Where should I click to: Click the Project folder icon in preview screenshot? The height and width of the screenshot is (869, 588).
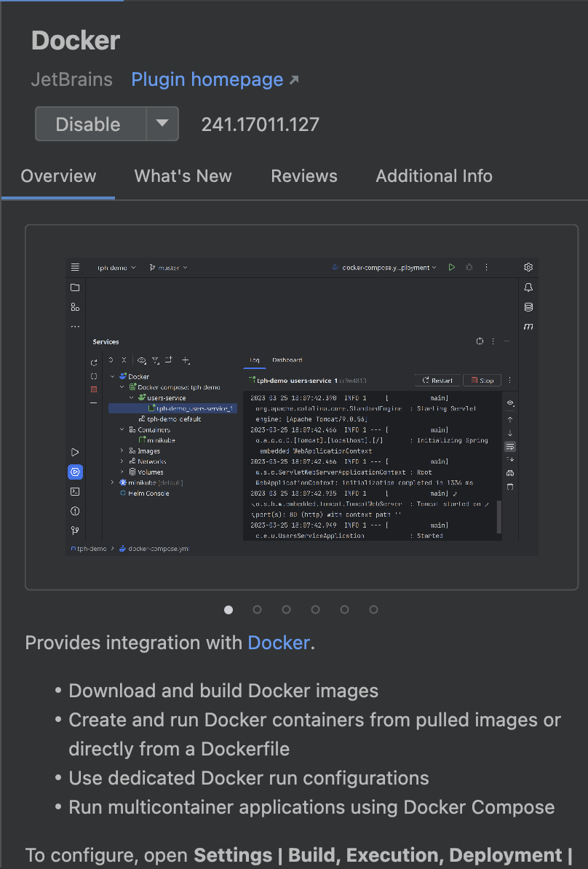(76, 287)
